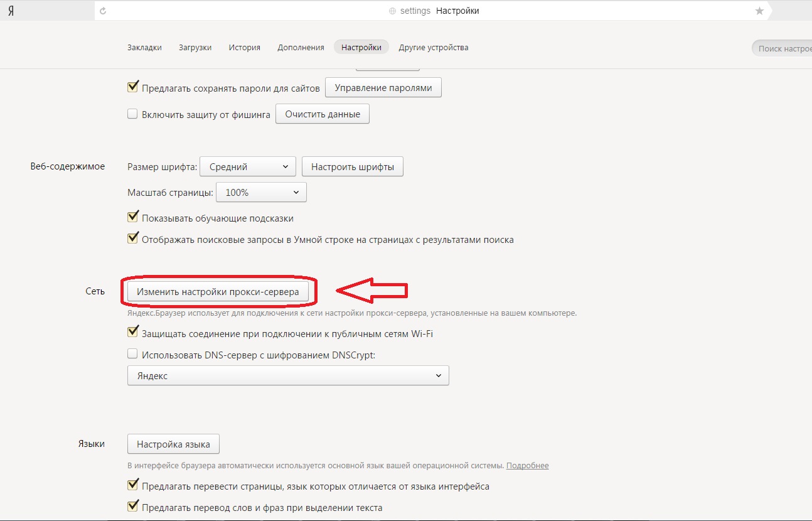Click the Сеть section label
812x521 pixels.
click(95, 291)
